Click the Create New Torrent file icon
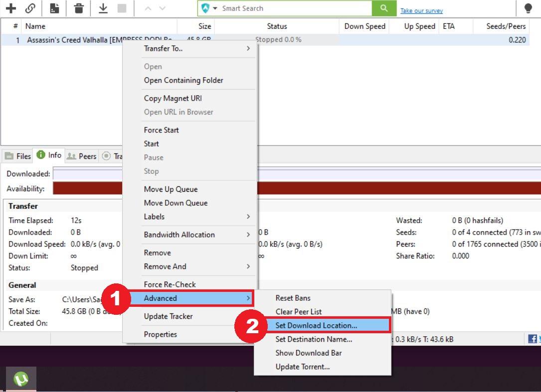 tap(54, 8)
